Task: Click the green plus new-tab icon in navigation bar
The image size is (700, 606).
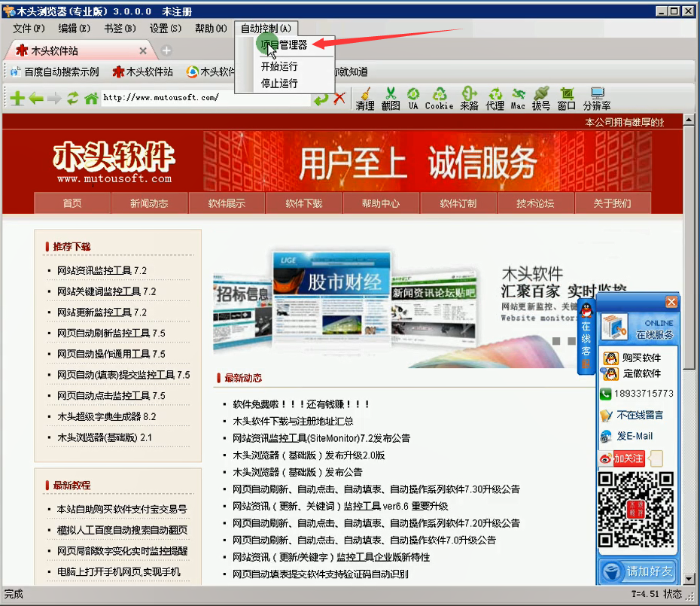Action: click(x=17, y=99)
